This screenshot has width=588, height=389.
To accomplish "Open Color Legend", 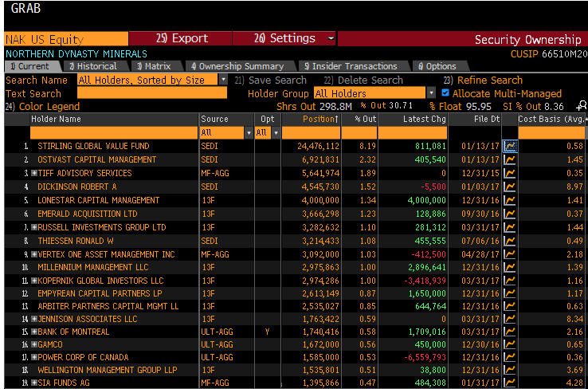I will tap(42, 107).
